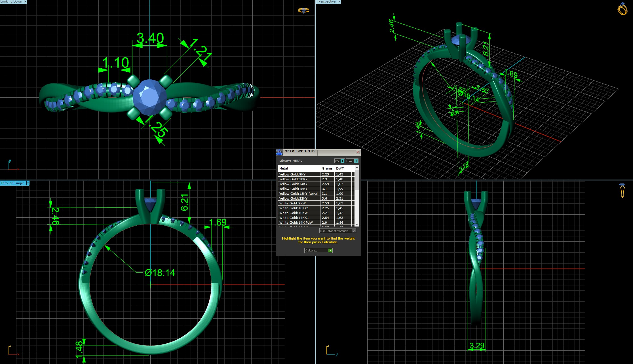The image size is (633, 364).
Task: Click the Metal Weights scale icon
Action: coord(279,153)
